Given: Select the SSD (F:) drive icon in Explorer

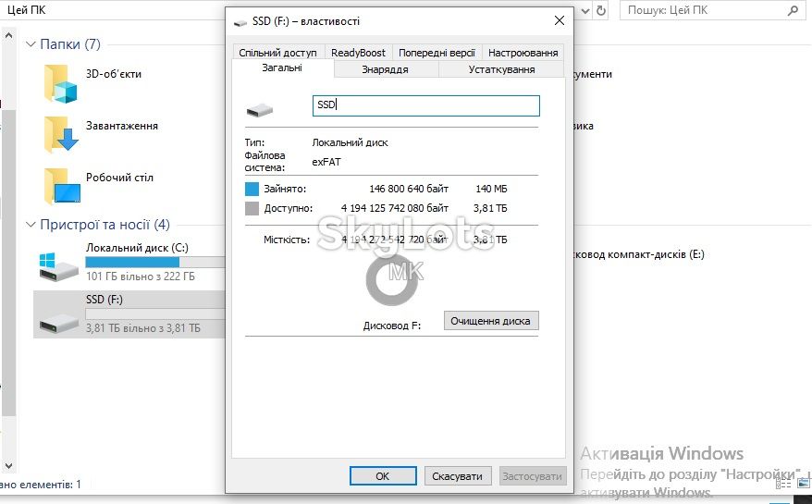Looking at the screenshot, I should [58, 325].
